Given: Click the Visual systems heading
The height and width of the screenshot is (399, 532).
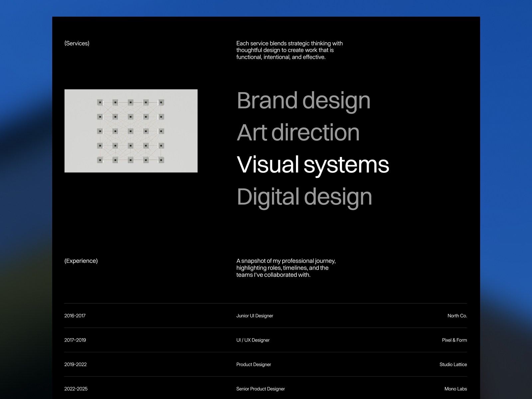Looking at the screenshot, I should [x=313, y=164].
